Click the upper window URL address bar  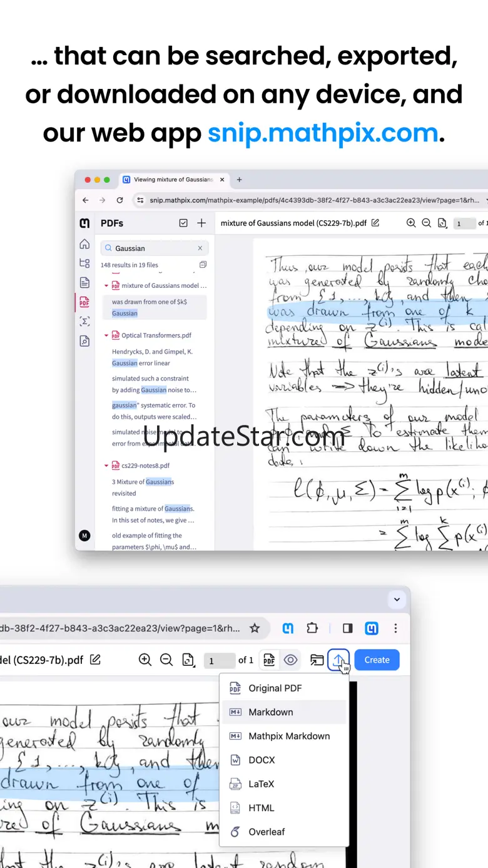click(310, 200)
